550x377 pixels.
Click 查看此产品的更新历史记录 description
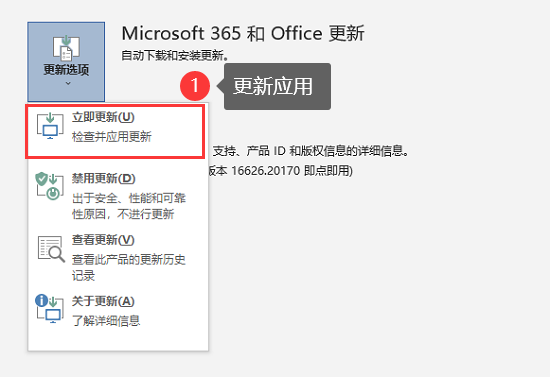129,267
